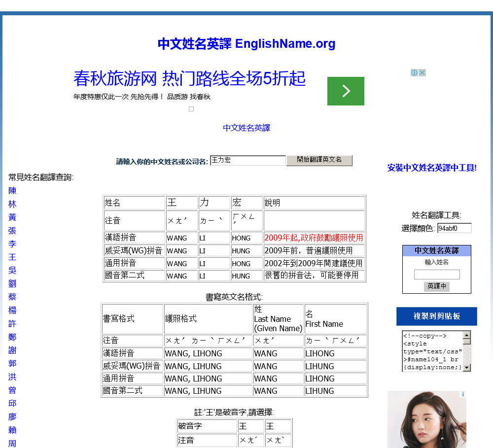Click the code textarea scroll down arrow
493x448 pixels.
467,368
